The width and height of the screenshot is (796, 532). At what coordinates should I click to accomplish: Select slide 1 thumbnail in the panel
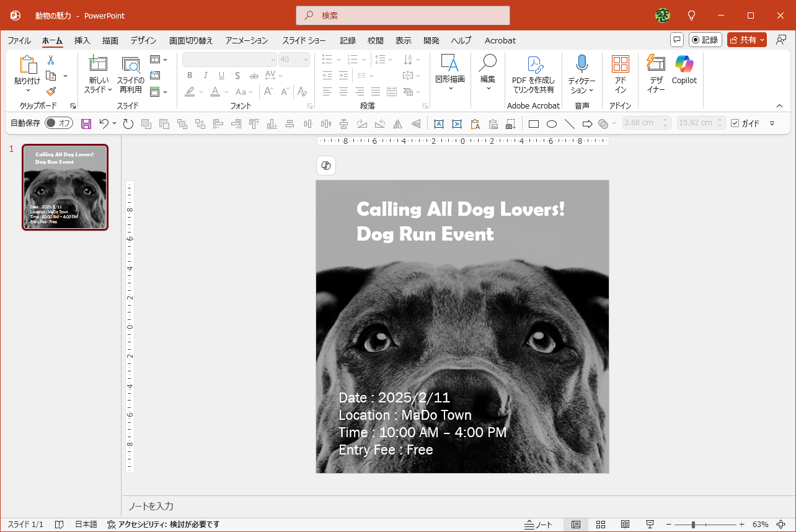65,187
